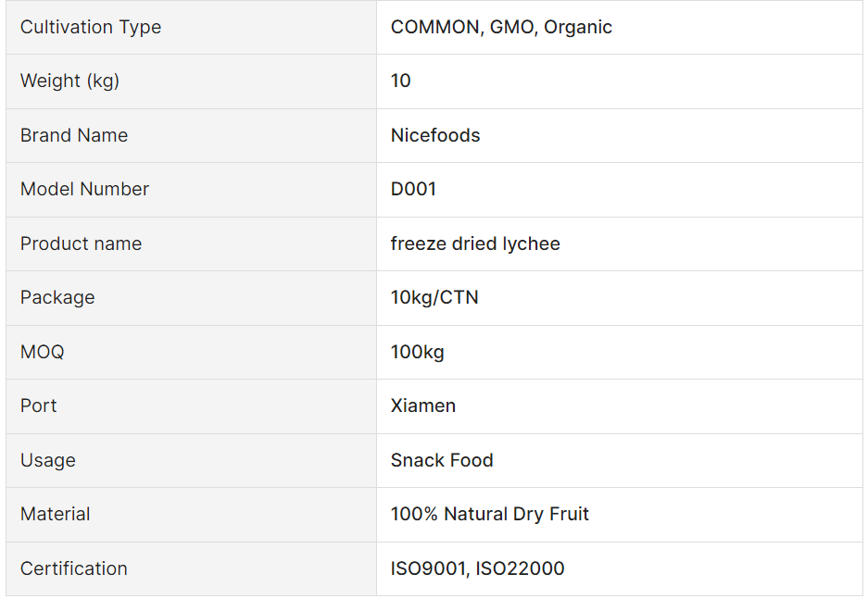868x599 pixels.
Task: Click the Certification label
Action: coord(73,568)
